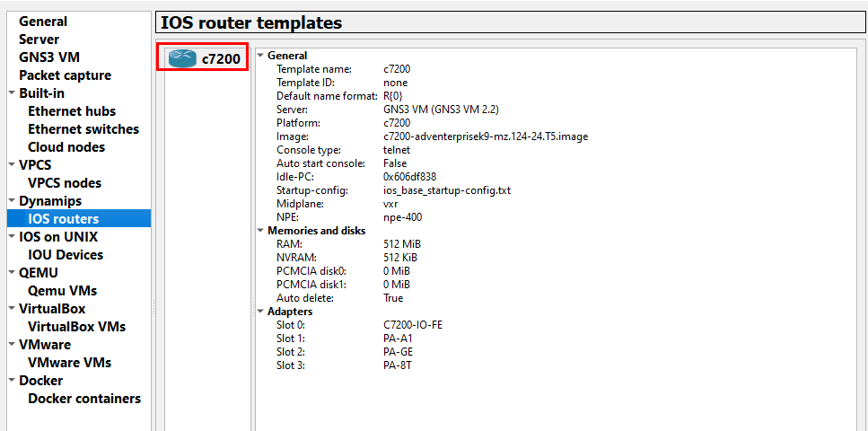Collapse the QEMU tree arrow
The width and height of the screenshot is (868, 431).
13,272
